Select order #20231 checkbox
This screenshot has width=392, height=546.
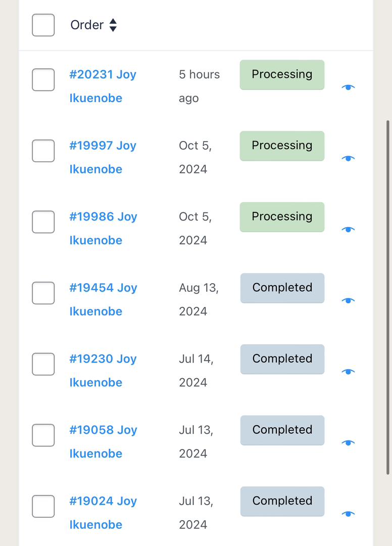point(43,80)
